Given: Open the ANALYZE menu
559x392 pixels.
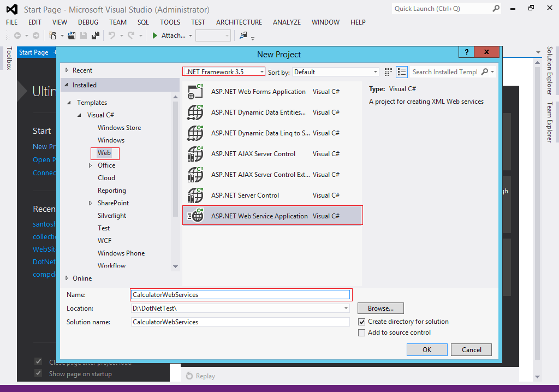Looking at the screenshot, I should [287, 22].
